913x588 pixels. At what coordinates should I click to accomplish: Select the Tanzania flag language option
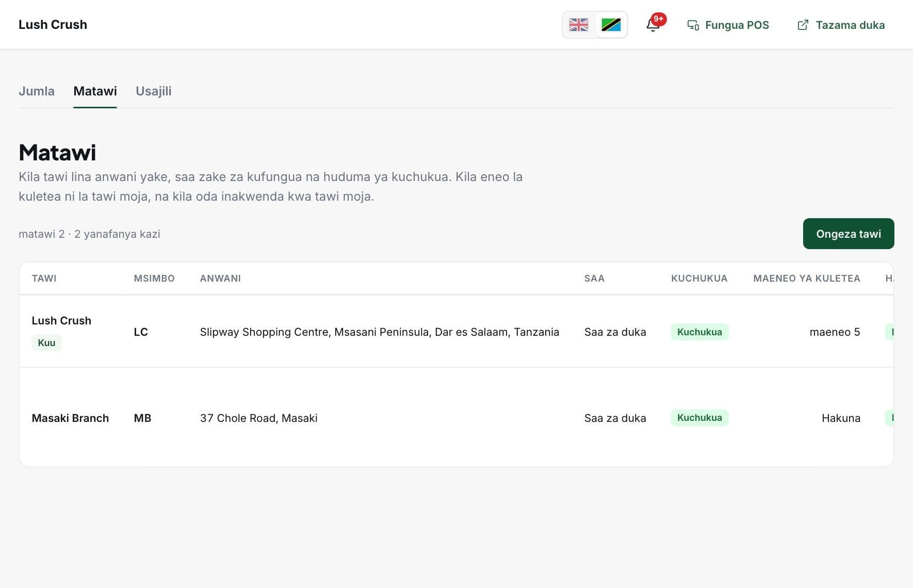tap(611, 25)
